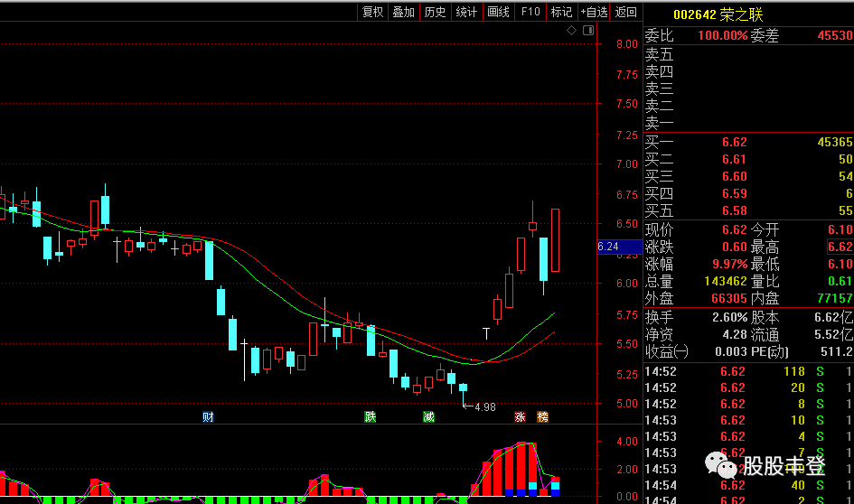Click the red 涨 event marker
854x504 pixels.
click(521, 417)
